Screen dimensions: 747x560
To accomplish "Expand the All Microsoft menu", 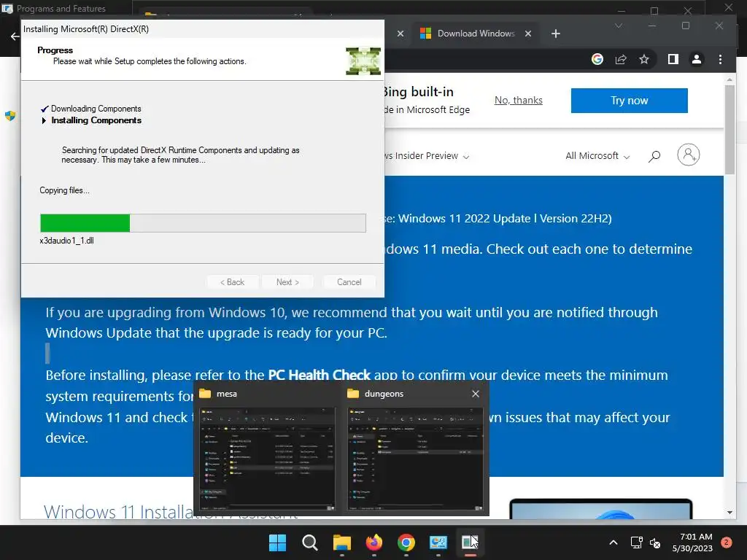I will 598,156.
